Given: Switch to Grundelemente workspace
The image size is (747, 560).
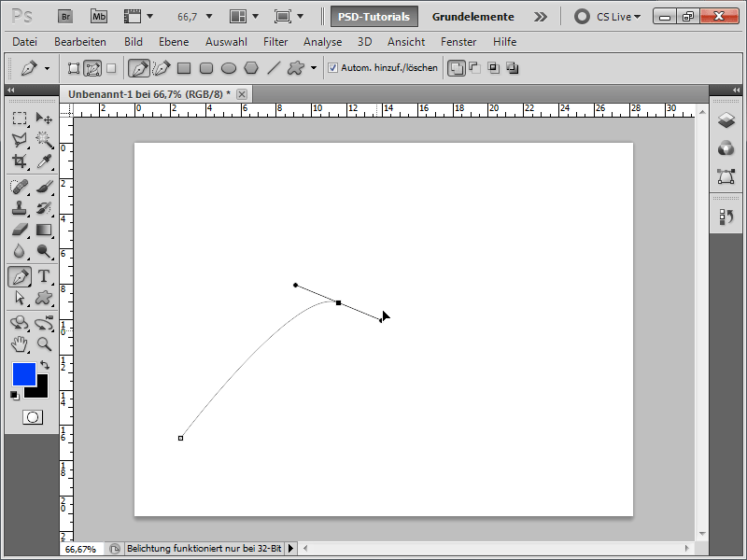Looking at the screenshot, I should (473, 17).
